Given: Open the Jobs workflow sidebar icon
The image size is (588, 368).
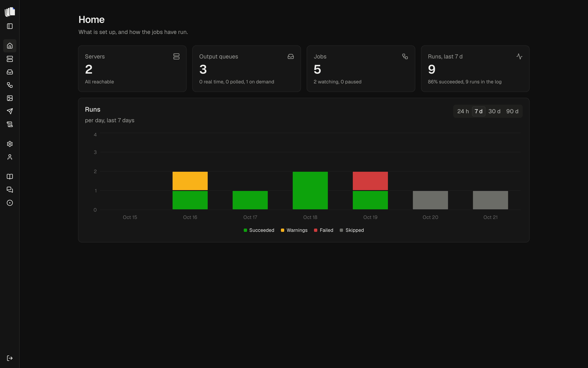Looking at the screenshot, I should tap(10, 85).
